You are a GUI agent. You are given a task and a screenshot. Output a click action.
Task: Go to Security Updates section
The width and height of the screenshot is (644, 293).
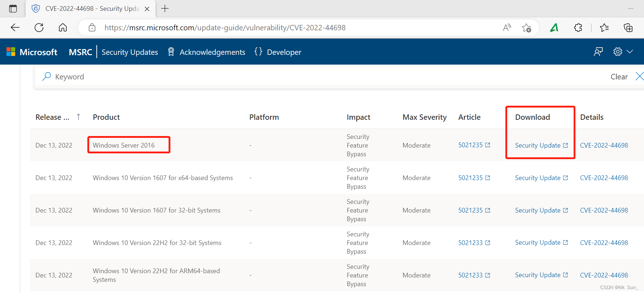coord(130,52)
